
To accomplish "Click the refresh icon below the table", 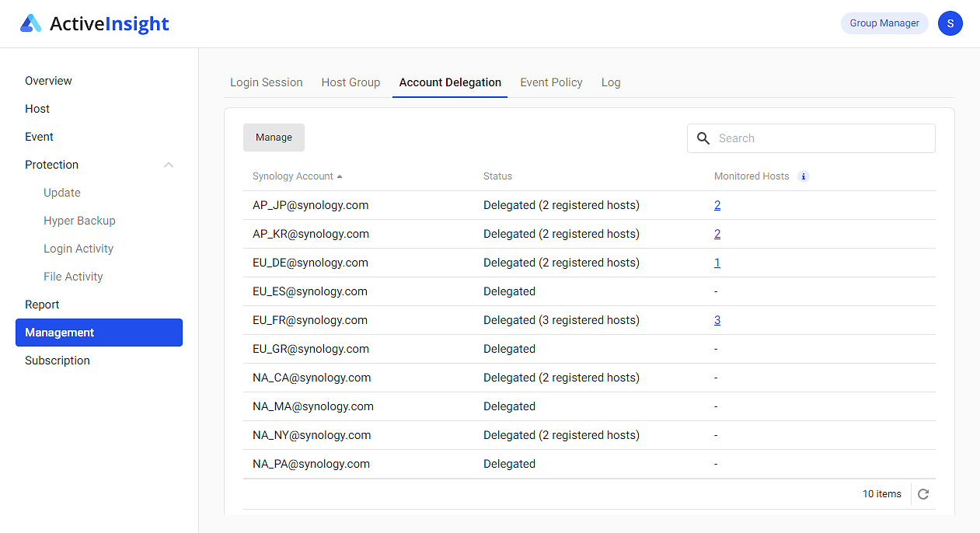I will [923, 493].
